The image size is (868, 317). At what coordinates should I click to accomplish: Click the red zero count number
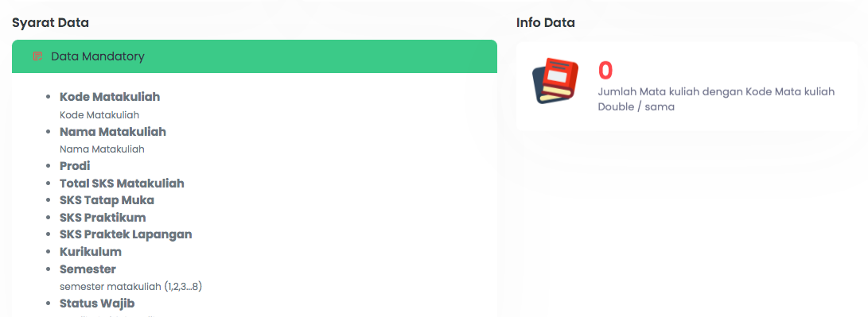(x=605, y=71)
